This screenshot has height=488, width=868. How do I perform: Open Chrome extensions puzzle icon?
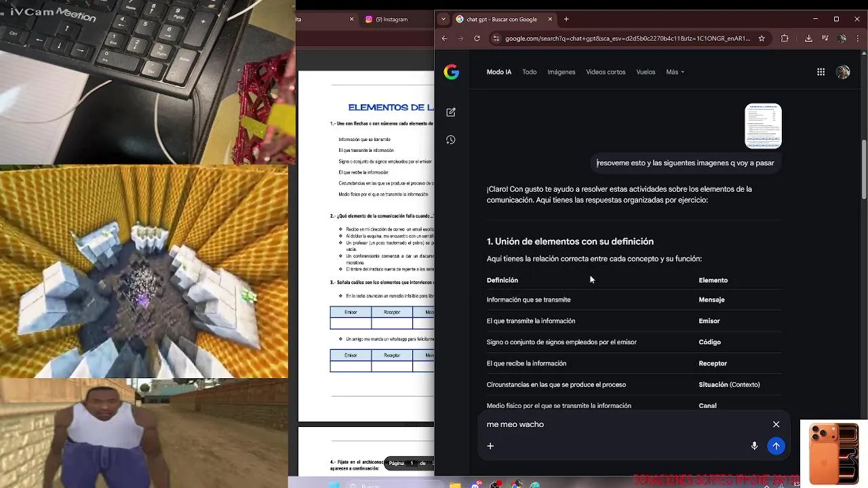[785, 39]
